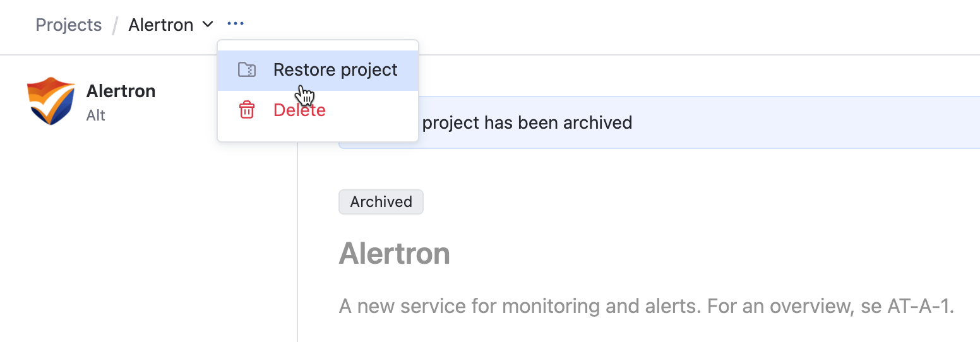Viewport: 980px width, 342px height.
Task: Click the bold Alertron name in sidebar
Action: pyautogui.click(x=121, y=91)
